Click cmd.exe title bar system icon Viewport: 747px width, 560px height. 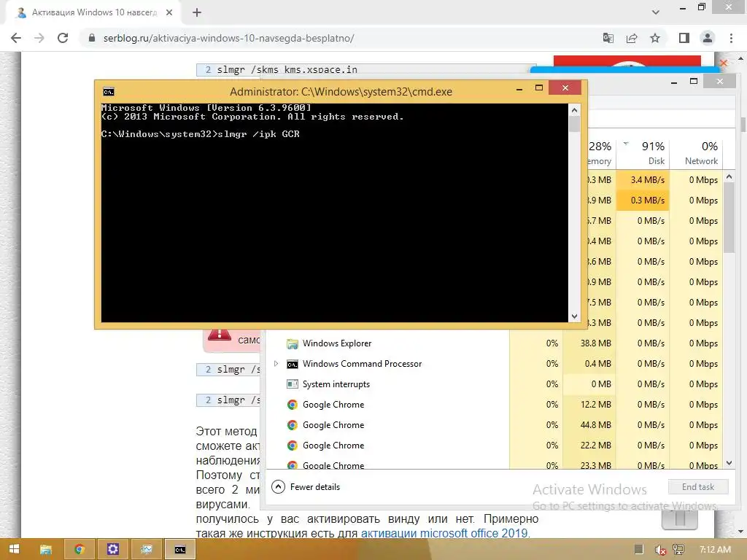109,91
